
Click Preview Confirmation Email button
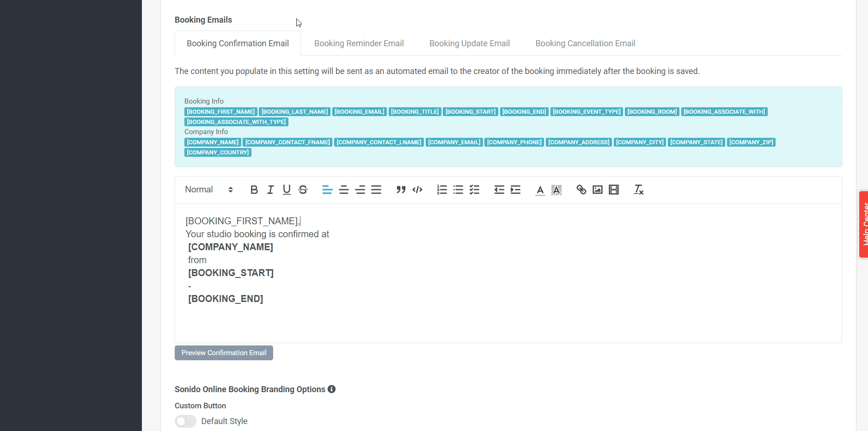coord(224,353)
